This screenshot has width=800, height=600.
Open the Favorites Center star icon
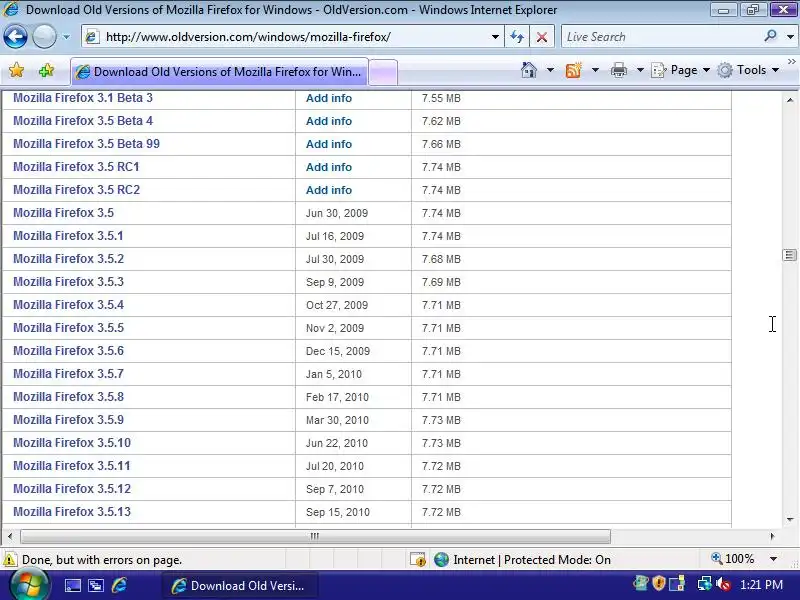point(16,70)
